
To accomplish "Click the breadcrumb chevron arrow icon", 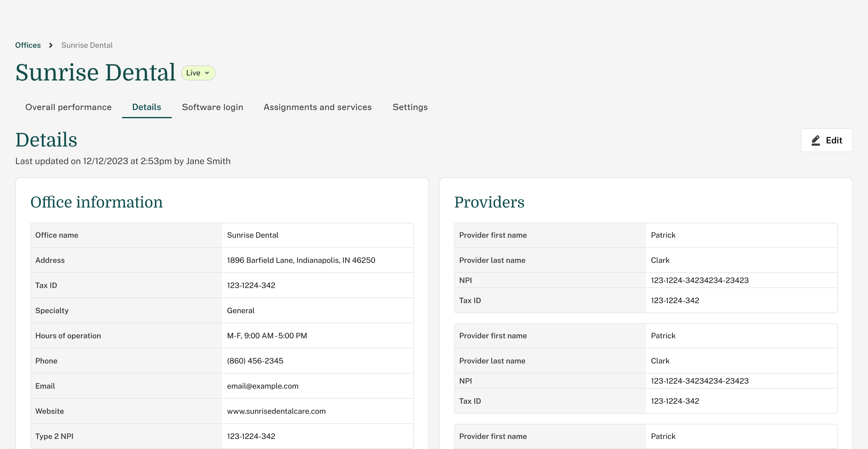I will coord(51,45).
